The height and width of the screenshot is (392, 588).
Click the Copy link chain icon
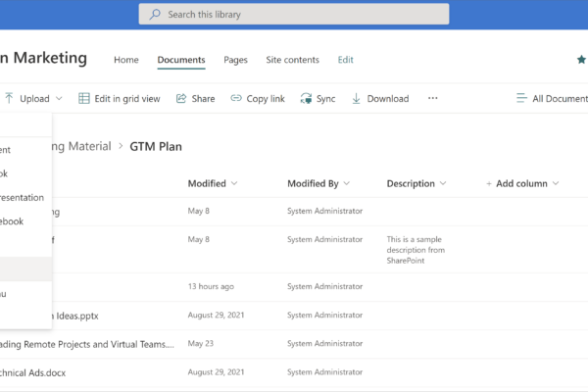[x=236, y=98]
